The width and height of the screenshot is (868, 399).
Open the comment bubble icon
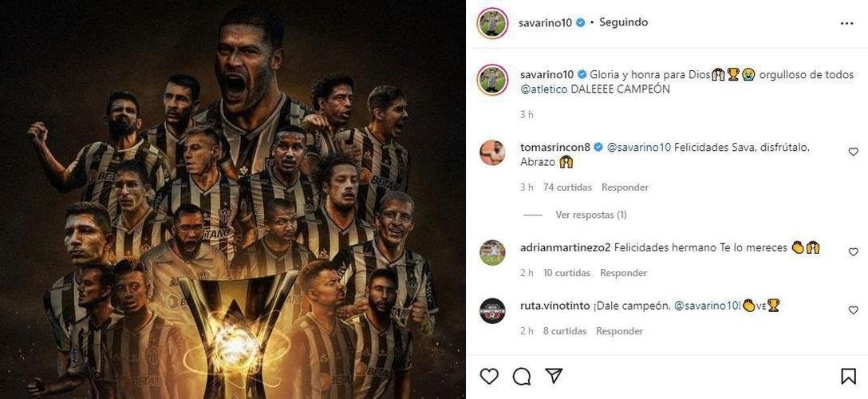pos(522,376)
